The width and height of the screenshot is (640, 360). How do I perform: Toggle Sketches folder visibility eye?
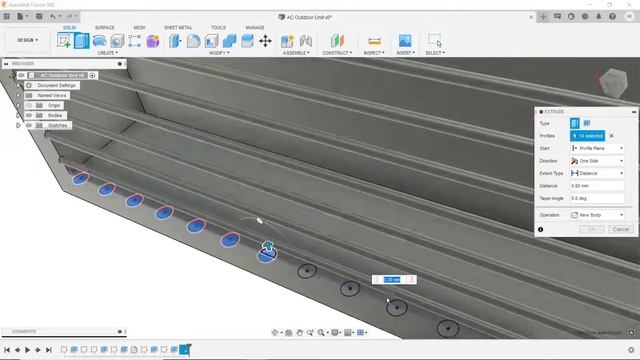29,125
